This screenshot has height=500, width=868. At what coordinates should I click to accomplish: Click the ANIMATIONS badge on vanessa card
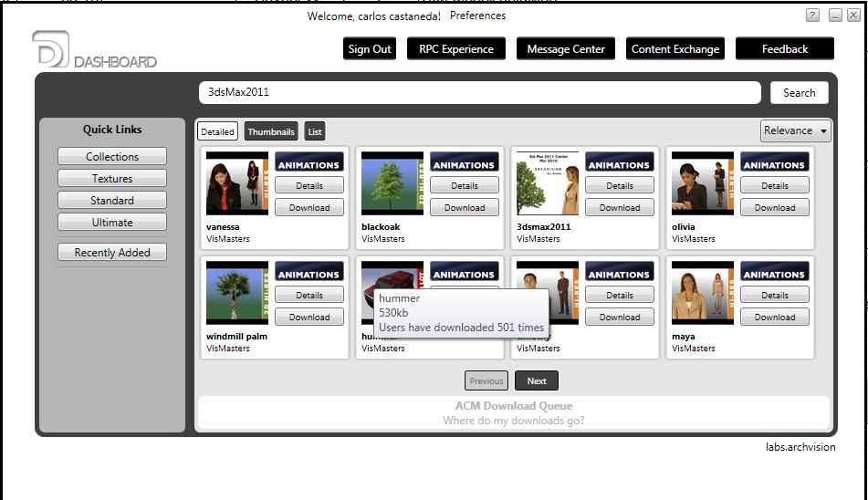coord(309,162)
